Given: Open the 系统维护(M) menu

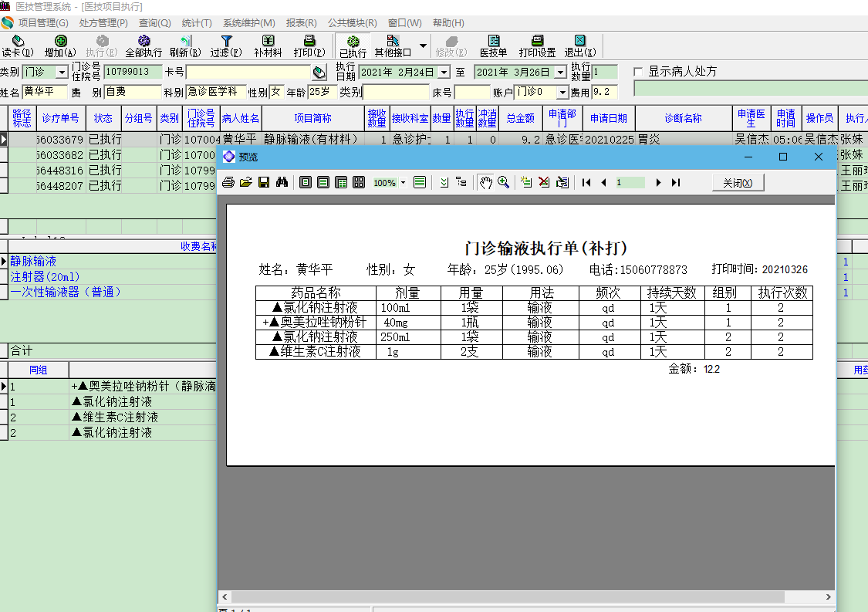Looking at the screenshot, I should [249, 22].
